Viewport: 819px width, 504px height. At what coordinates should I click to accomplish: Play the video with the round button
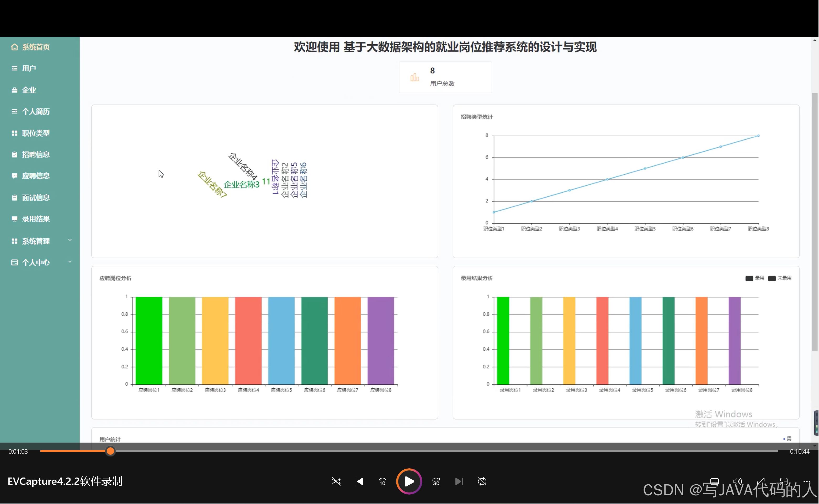[409, 481]
